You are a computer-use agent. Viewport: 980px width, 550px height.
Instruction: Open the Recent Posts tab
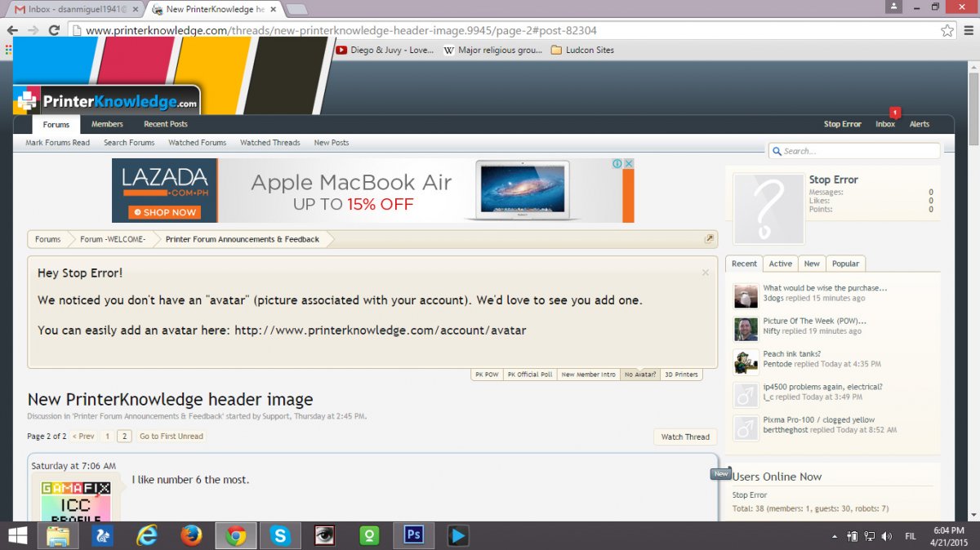[166, 124]
